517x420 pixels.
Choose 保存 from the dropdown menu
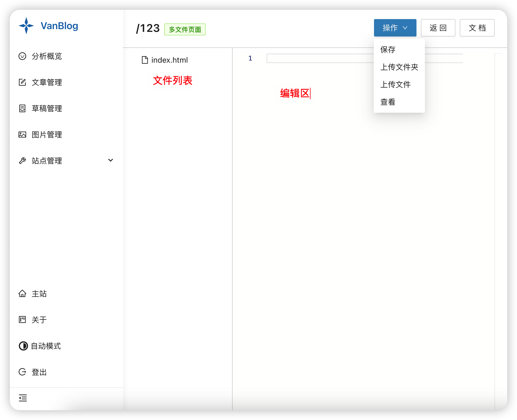(x=399, y=50)
